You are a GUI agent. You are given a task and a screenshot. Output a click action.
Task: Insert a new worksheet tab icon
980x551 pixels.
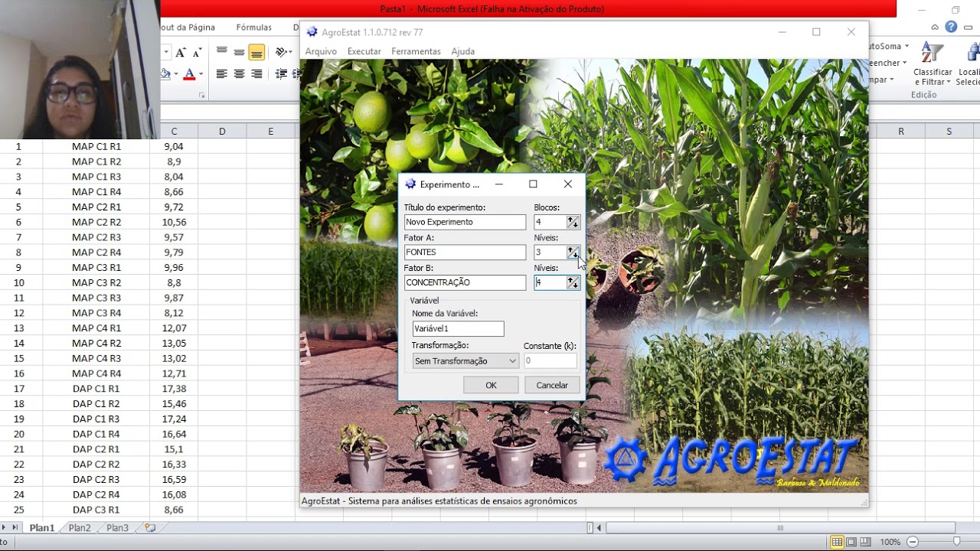150,528
